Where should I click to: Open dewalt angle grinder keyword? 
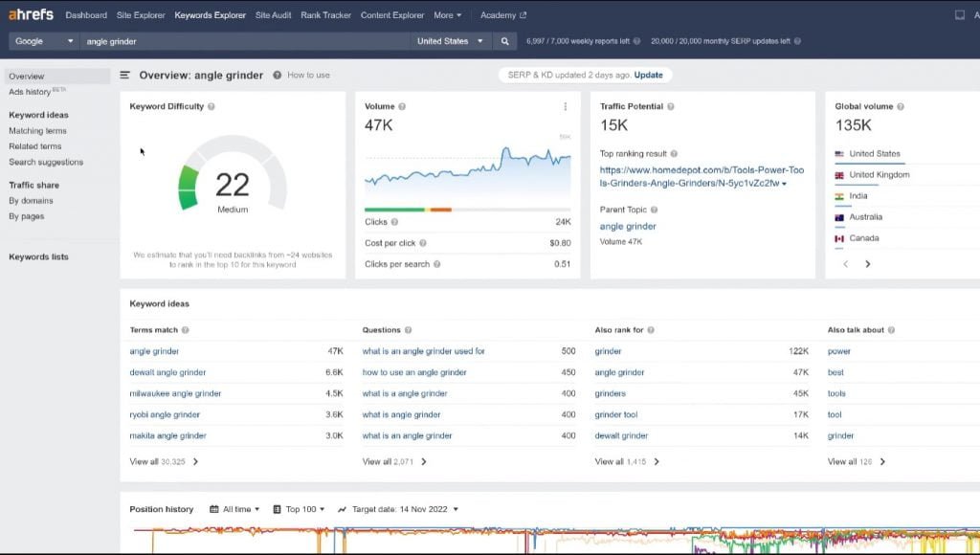point(167,372)
